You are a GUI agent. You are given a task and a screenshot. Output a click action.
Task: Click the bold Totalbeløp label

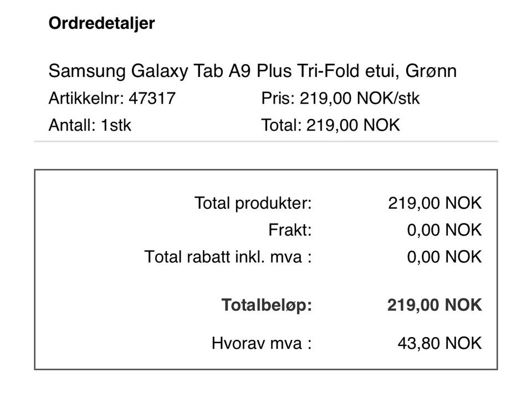click(267, 305)
